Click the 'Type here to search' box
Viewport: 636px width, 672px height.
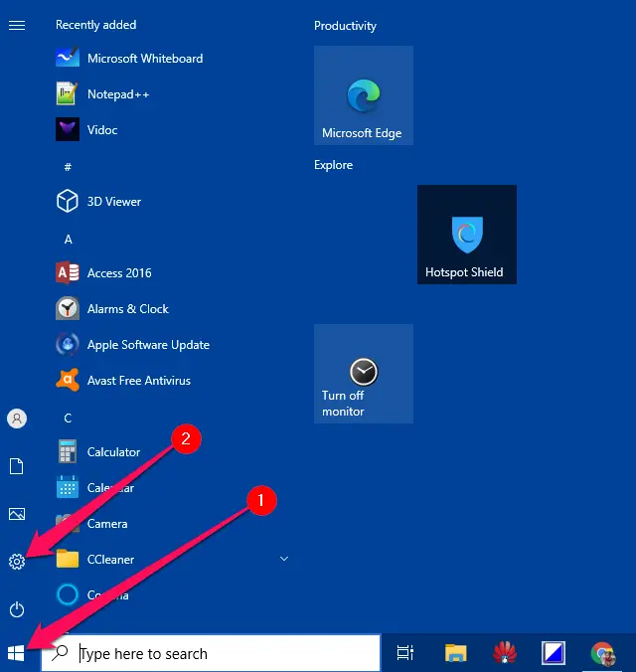pos(211,653)
